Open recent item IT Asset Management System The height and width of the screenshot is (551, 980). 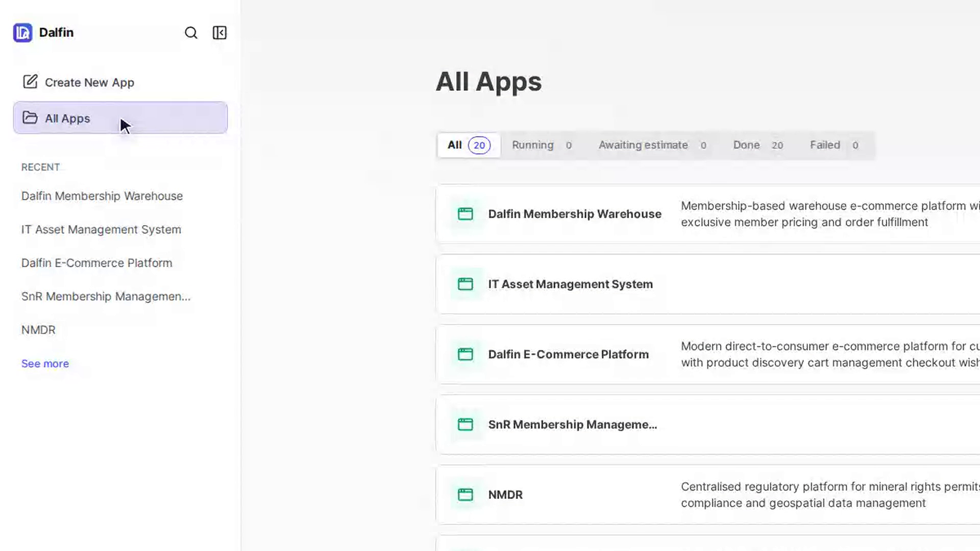(101, 230)
